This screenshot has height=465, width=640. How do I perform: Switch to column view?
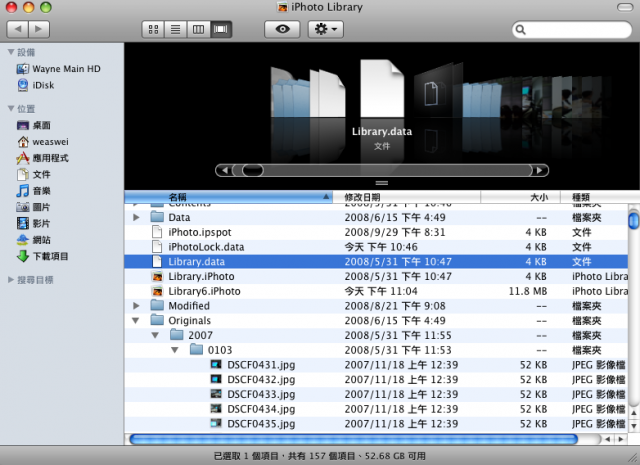click(x=198, y=29)
